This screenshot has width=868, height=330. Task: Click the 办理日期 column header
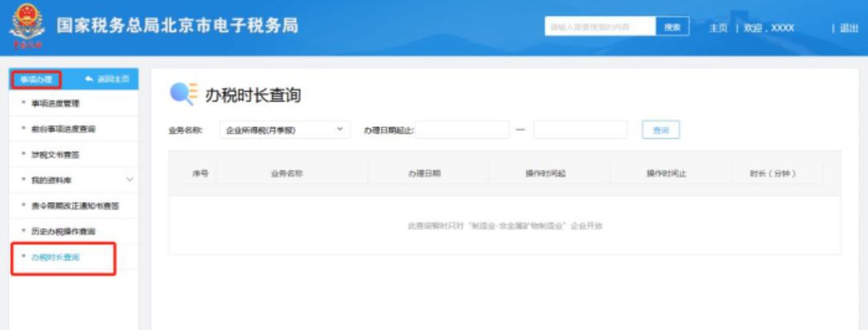[425, 174]
